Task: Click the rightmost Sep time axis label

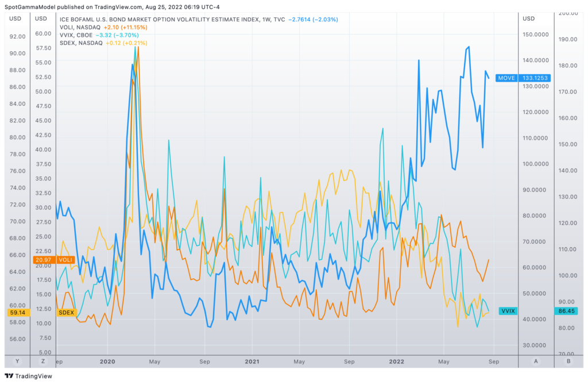Action: pos(493,362)
